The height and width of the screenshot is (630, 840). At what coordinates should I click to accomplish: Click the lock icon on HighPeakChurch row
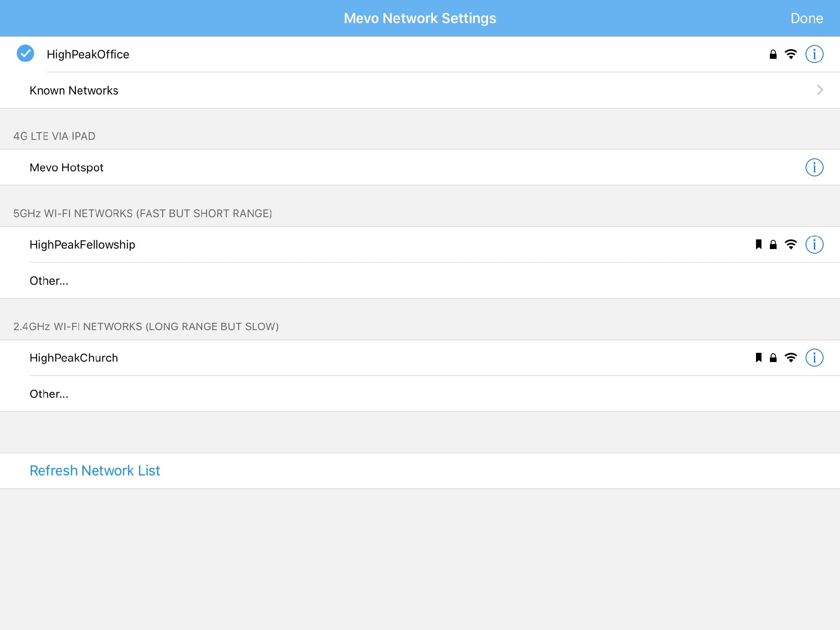coord(773,358)
